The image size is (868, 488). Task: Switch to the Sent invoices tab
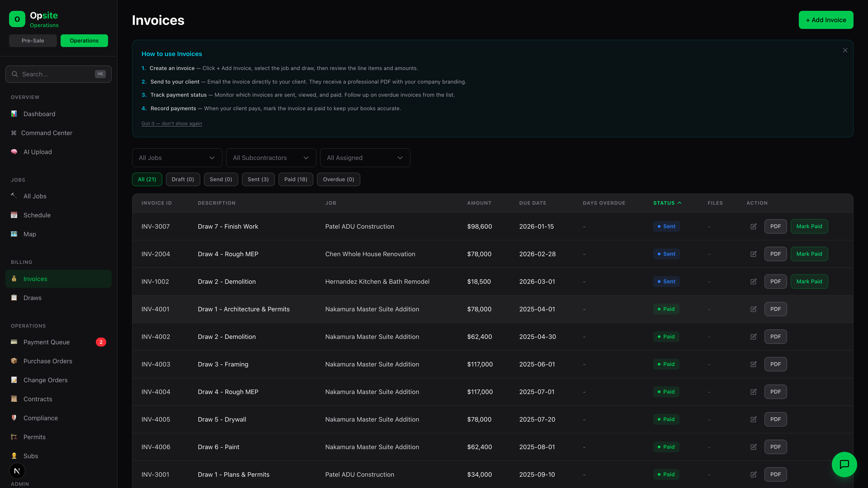pyautogui.click(x=258, y=179)
